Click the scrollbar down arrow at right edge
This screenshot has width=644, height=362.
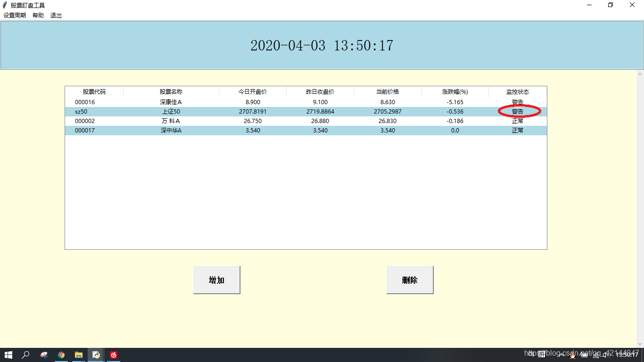coord(640,344)
